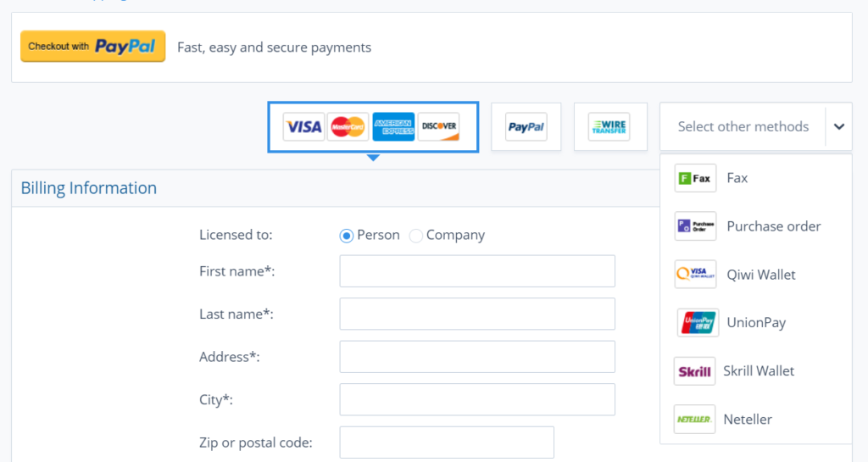Select the Company radio button
Image resolution: width=868 pixels, height=462 pixels.
pos(415,236)
